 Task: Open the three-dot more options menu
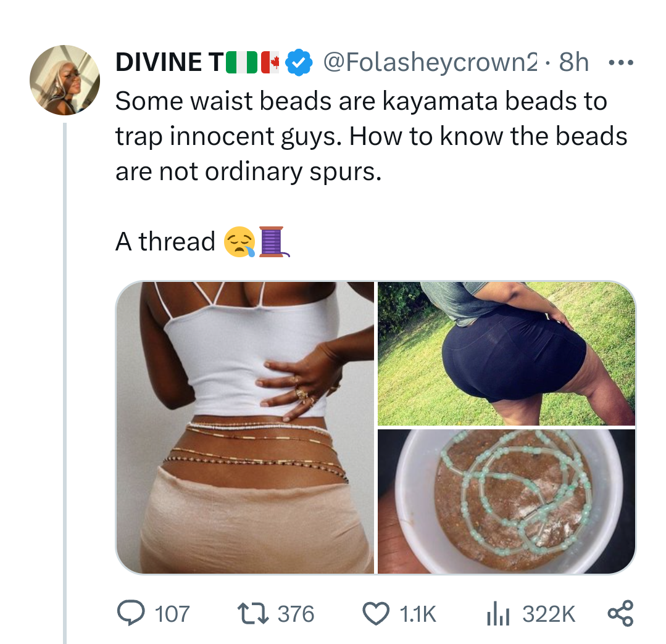(620, 62)
